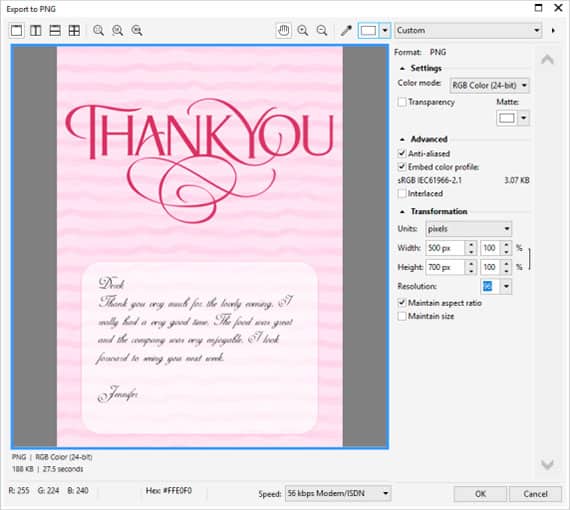Viewport: 570px width, 510px height.
Task: Switch to two vertical previews layout
Action: 36,31
